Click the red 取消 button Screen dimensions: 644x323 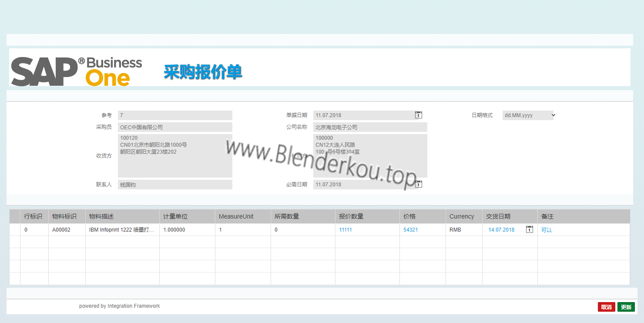coord(607,307)
